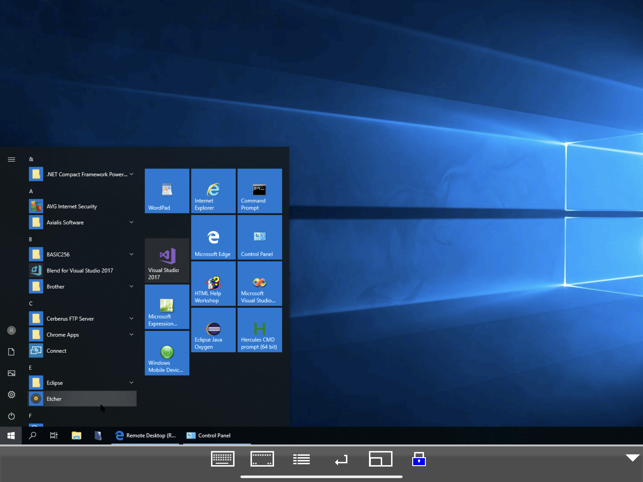Launch Blend for Visual Studio 2017

tap(82, 270)
